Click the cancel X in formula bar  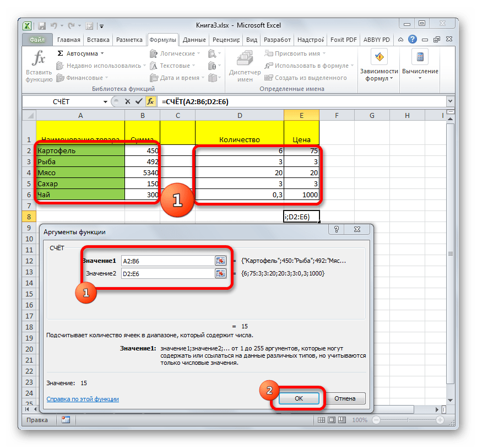[127, 102]
